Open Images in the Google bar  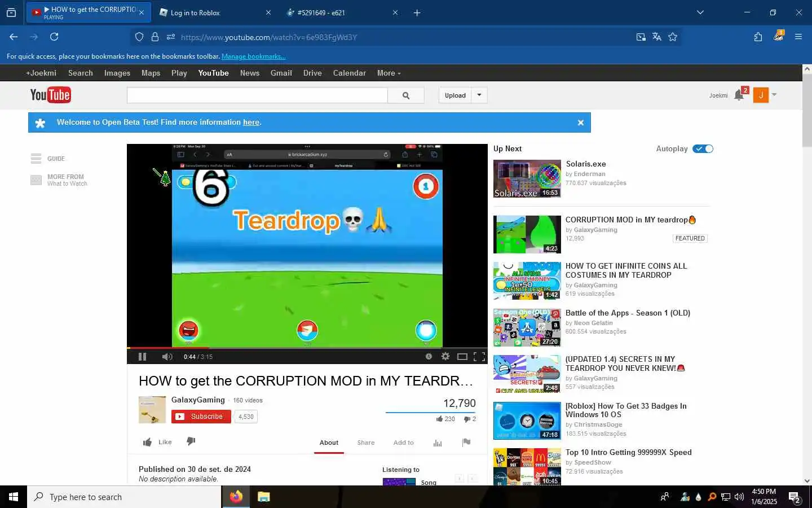coord(117,73)
